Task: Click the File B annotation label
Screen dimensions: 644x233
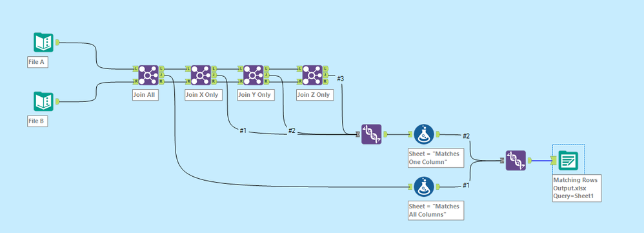Action: click(x=38, y=121)
